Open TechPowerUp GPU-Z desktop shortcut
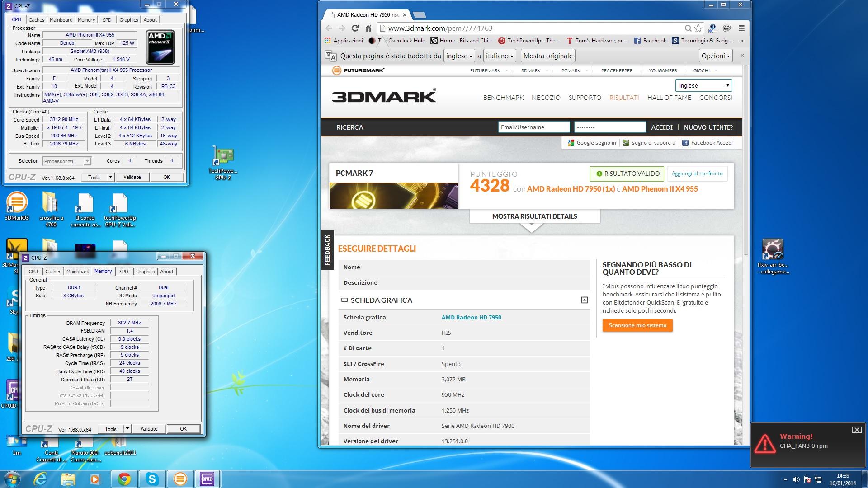 tap(223, 163)
